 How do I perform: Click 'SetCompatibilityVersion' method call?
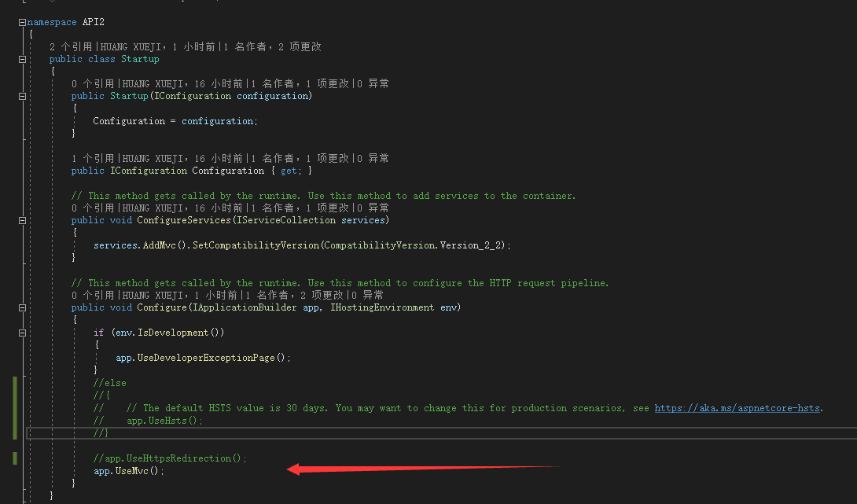256,245
